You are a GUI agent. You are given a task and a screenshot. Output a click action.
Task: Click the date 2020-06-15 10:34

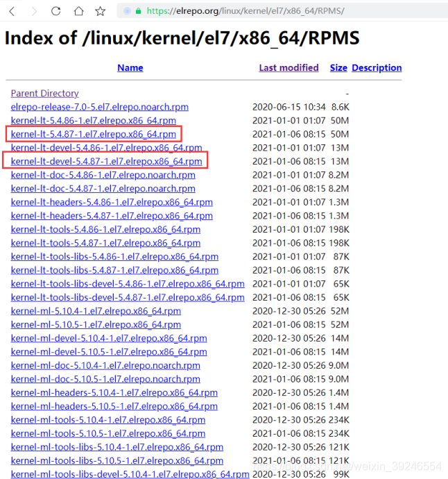pyautogui.click(x=289, y=107)
